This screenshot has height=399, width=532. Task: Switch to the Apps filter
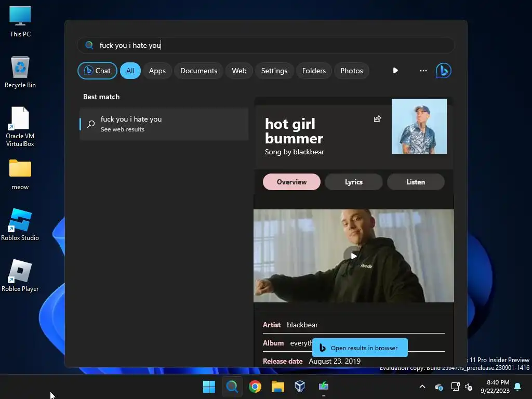tap(157, 71)
